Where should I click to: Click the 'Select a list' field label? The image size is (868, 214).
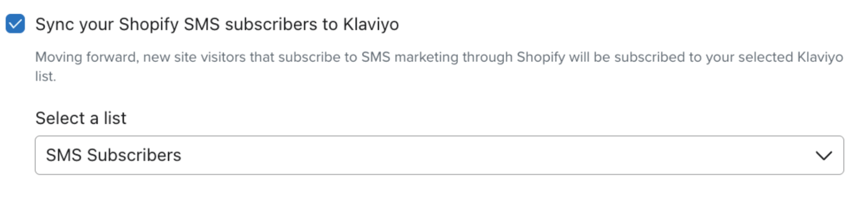coord(80,118)
